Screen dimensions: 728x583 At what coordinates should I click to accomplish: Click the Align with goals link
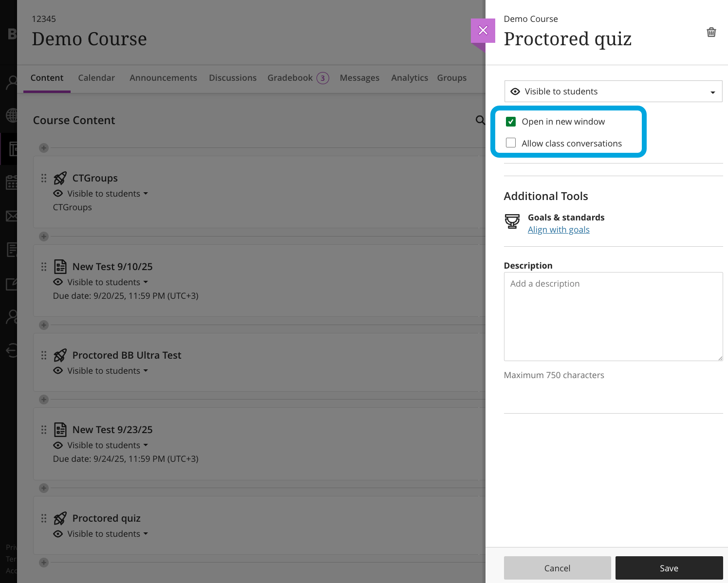[559, 230]
